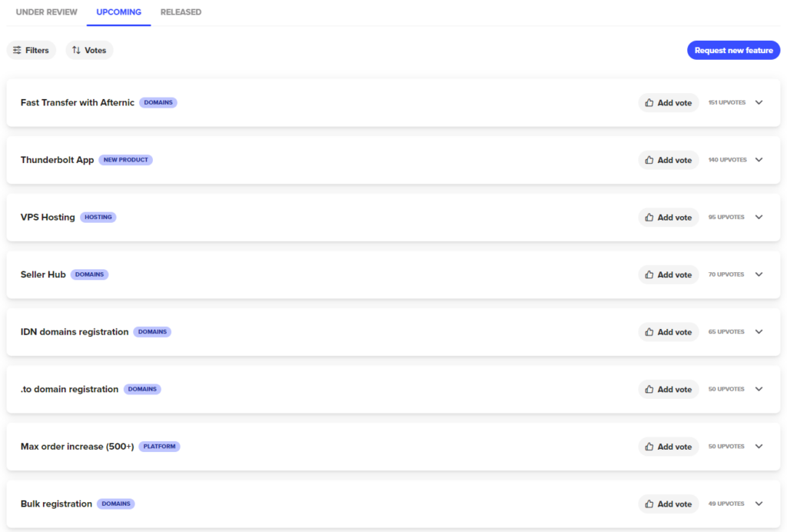Click the NEW PRODUCT tag badge
This screenshot has width=787, height=532.
[x=125, y=160]
